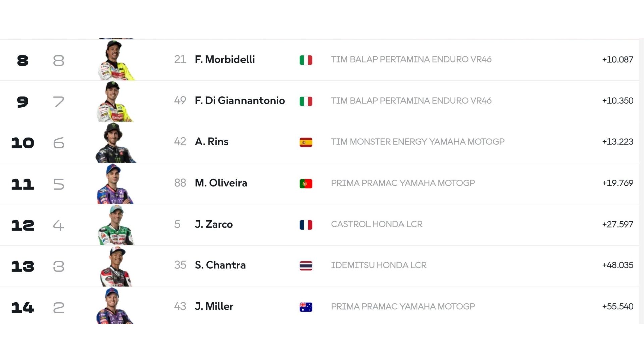
Task: Click the Portuguese flag beside M. Oliveira
Action: (x=306, y=184)
